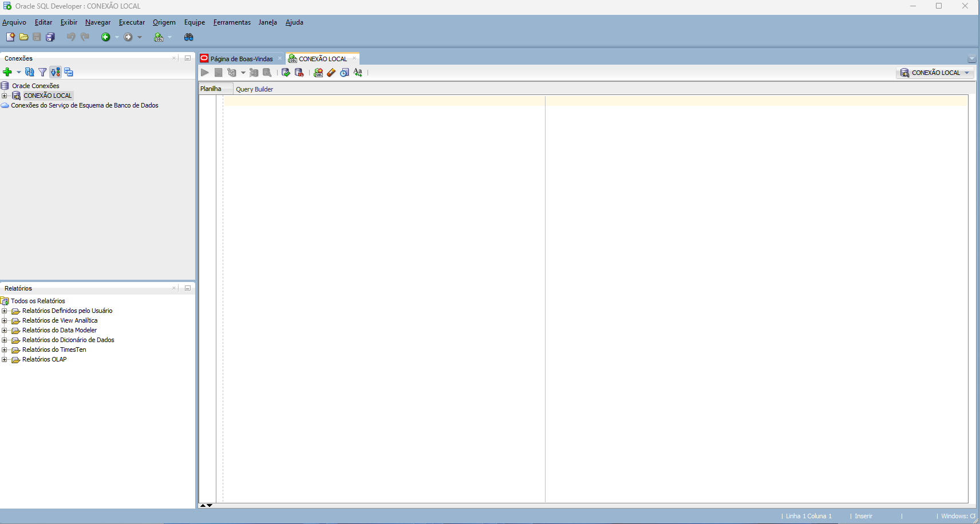Select Conexões do Serviço de Esquema item
Screen dimensions: 980x524
(85, 105)
